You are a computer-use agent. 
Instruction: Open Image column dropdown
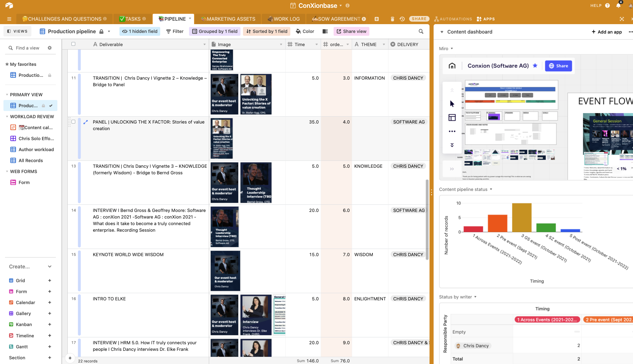coord(281,45)
